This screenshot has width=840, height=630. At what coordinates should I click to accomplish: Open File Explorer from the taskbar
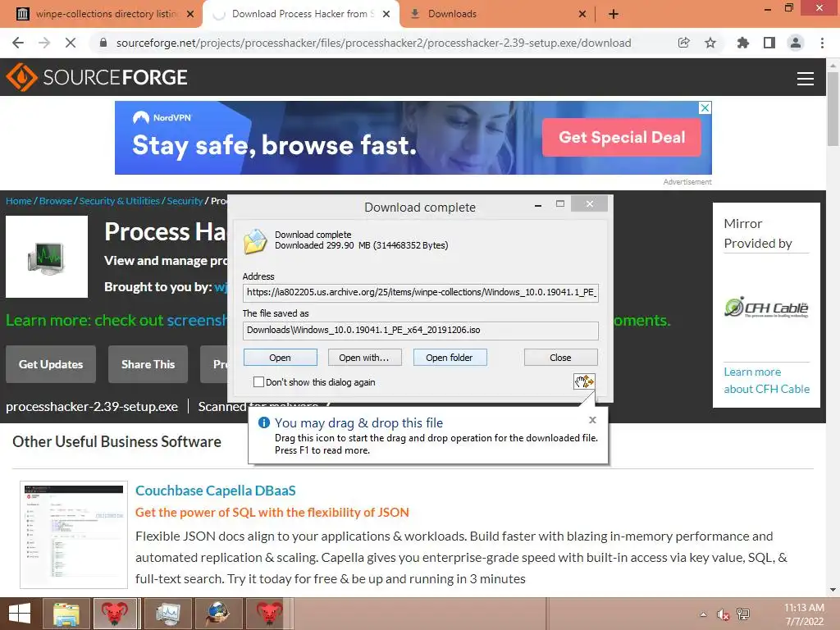(x=66, y=614)
